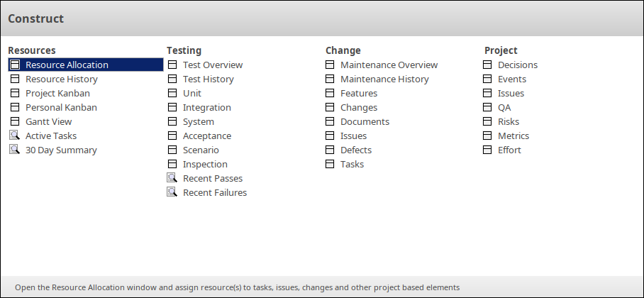The height and width of the screenshot is (298, 644).
Task: Click the Recent Failures search icon
Action: pyautogui.click(x=172, y=192)
